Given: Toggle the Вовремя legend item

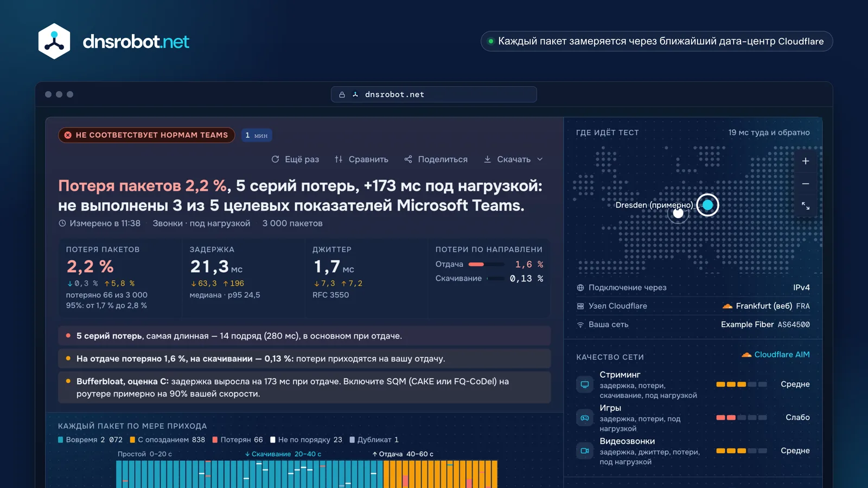Looking at the screenshot, I should click(x=90, y=440).
